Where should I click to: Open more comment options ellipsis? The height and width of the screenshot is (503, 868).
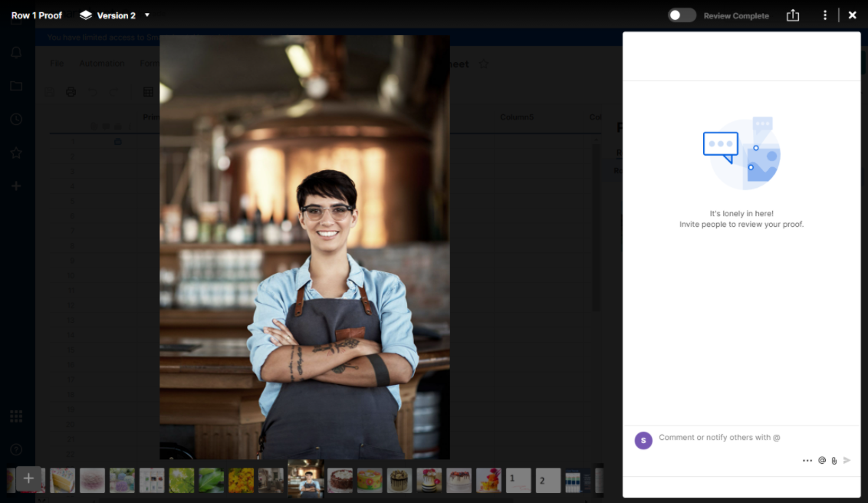tap(807, 461)
